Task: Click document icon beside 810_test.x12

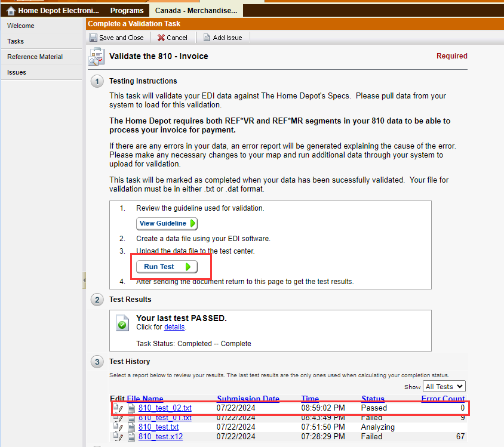Action: pyautogui.click(x=131, y=437)
